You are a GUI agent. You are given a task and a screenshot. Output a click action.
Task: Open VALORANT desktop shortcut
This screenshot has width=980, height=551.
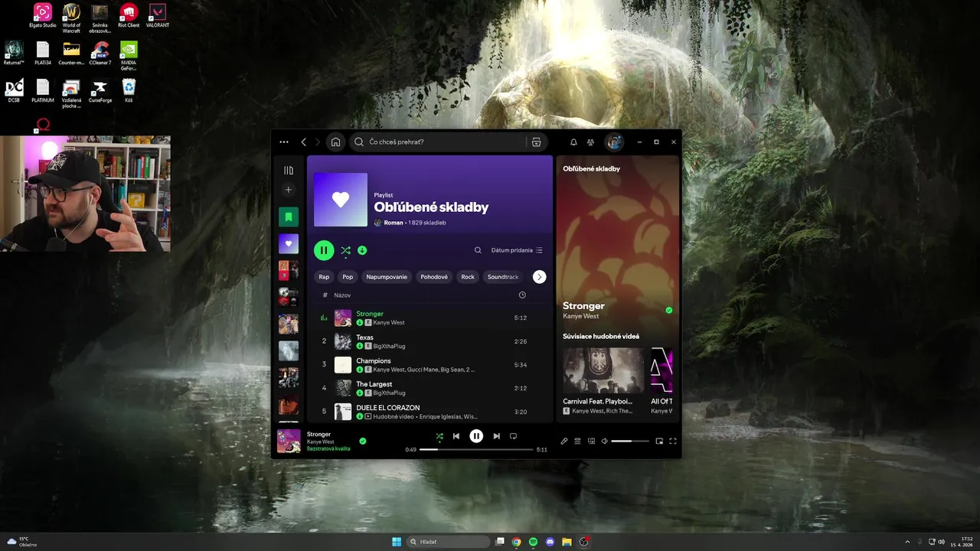(157, 15)
